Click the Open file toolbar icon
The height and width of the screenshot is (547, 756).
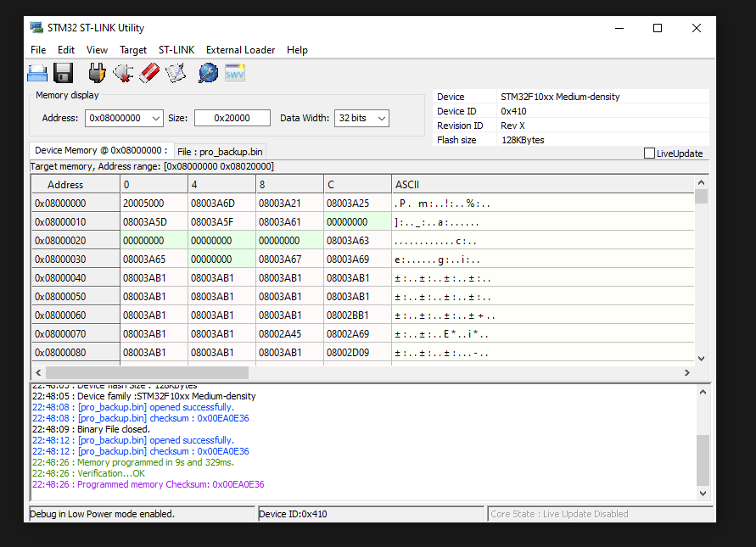click(37, 73)
